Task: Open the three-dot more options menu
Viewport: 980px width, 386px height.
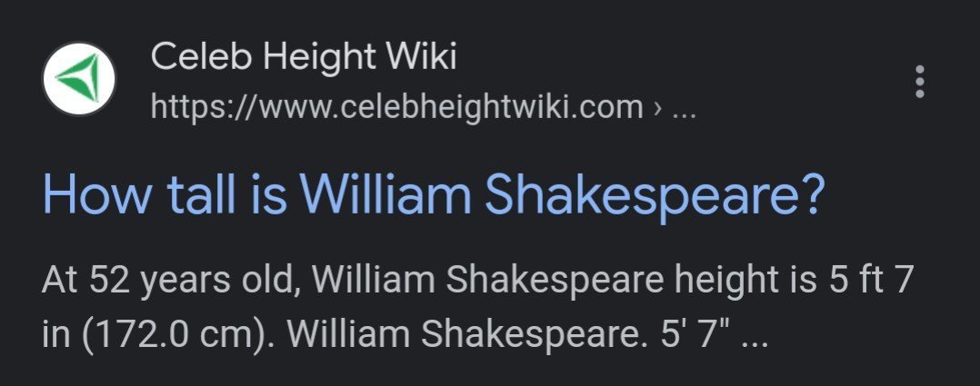Action: tap(920, 82)
